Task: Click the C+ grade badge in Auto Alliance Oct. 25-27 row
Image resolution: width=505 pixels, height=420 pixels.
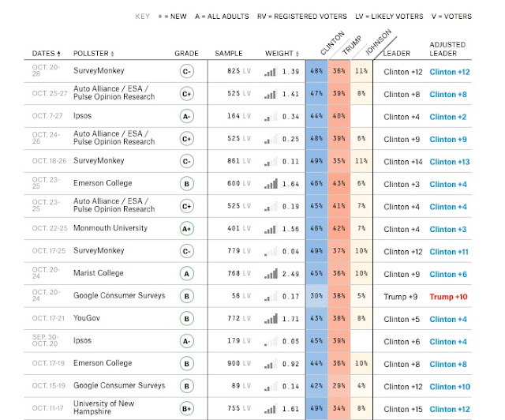Action: click(x=187, y=94)
